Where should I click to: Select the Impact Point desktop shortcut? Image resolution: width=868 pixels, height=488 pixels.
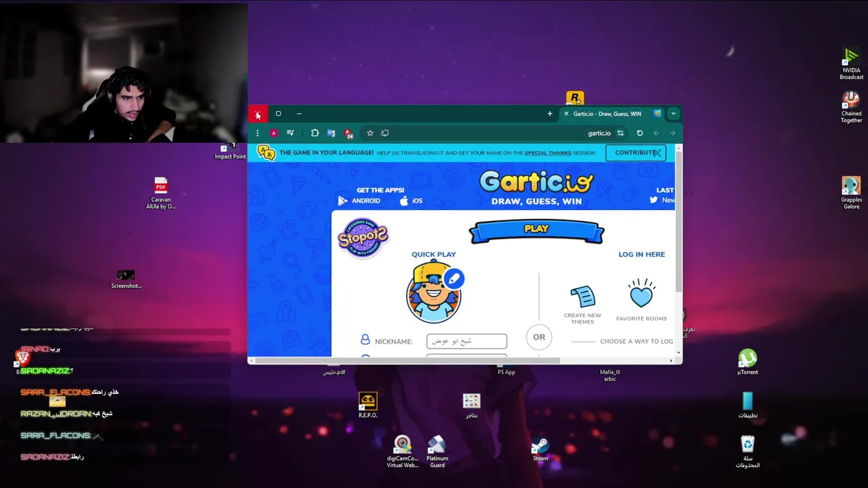[230, 152]
